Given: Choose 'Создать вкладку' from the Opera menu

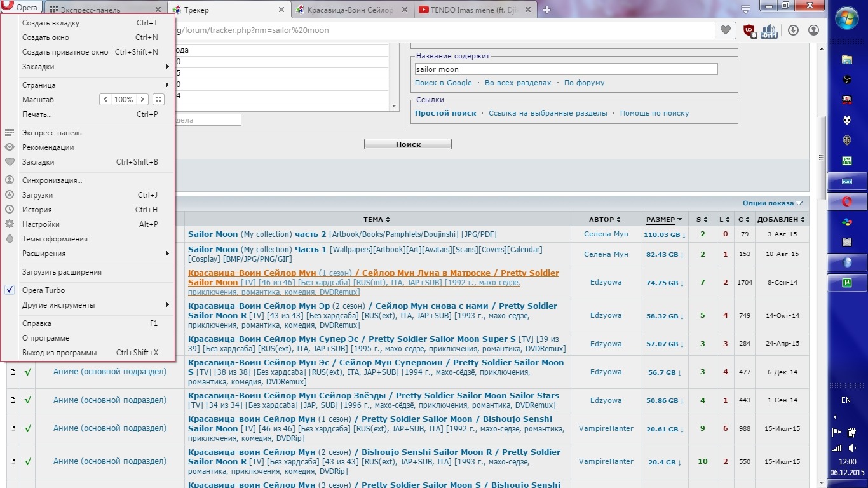Looking at the screenshot, I should tap(88, 23).
